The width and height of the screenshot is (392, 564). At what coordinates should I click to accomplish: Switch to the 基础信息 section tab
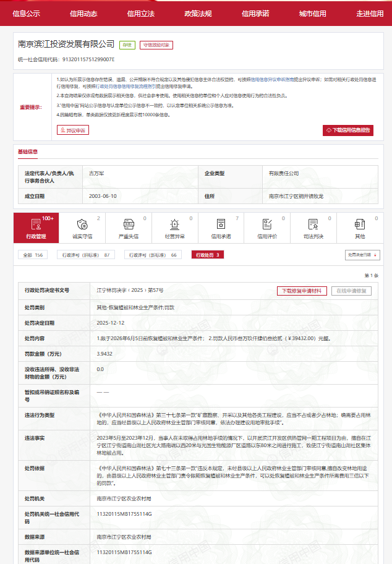click(x=28, y=152)
